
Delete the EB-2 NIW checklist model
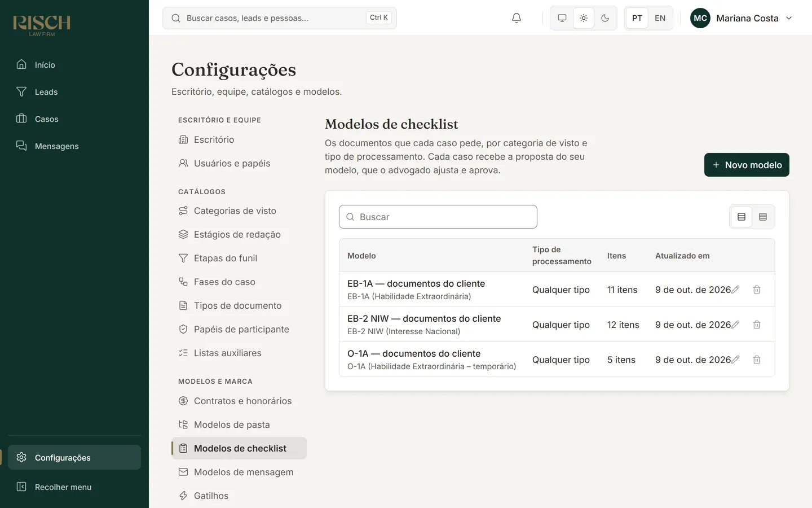(757, 325)
